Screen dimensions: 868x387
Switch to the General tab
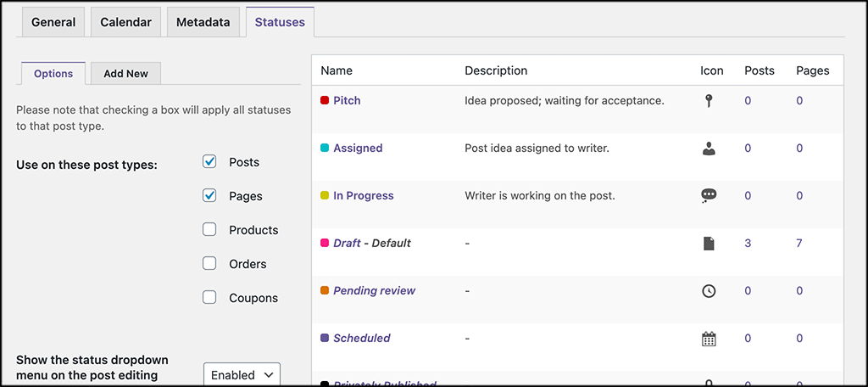53,22
